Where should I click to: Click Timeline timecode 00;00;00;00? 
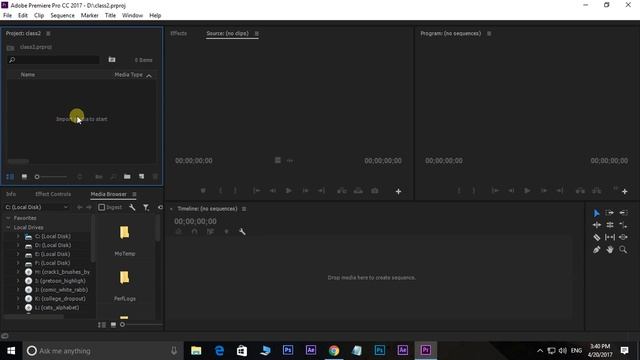[196, 221]
